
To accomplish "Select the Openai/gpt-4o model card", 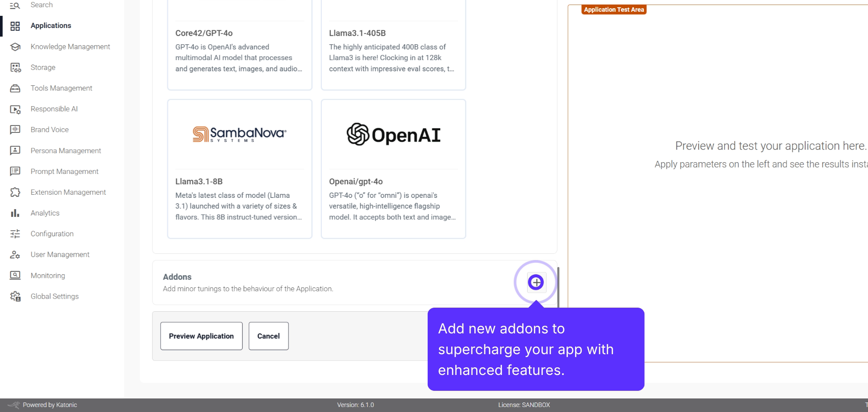I will (393, 169).
